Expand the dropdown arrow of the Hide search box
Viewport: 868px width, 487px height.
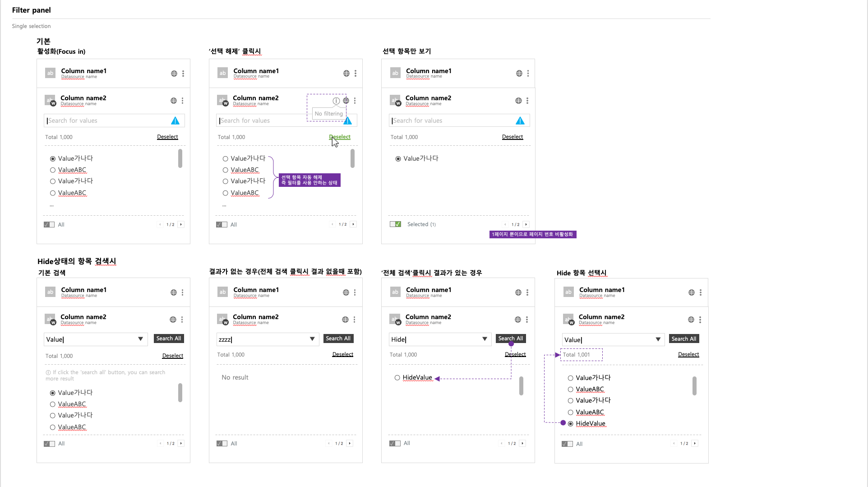click(485, 339)
